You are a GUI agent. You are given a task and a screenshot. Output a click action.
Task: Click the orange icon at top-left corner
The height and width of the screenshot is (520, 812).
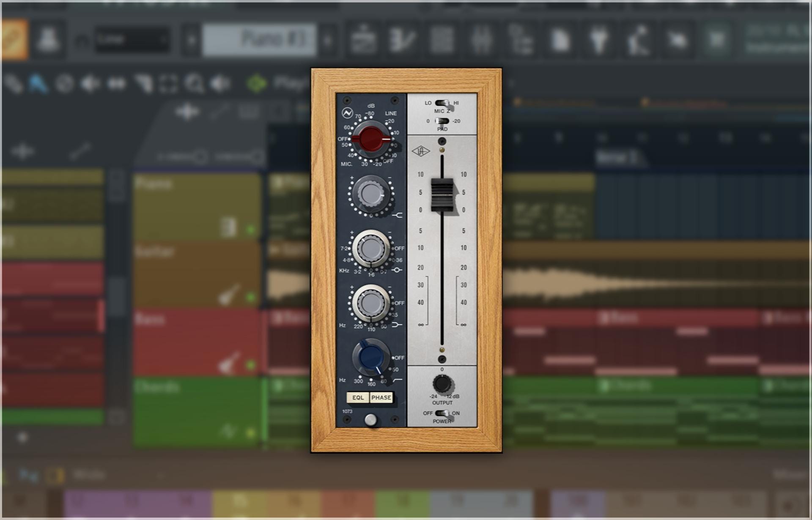point(15,39)
